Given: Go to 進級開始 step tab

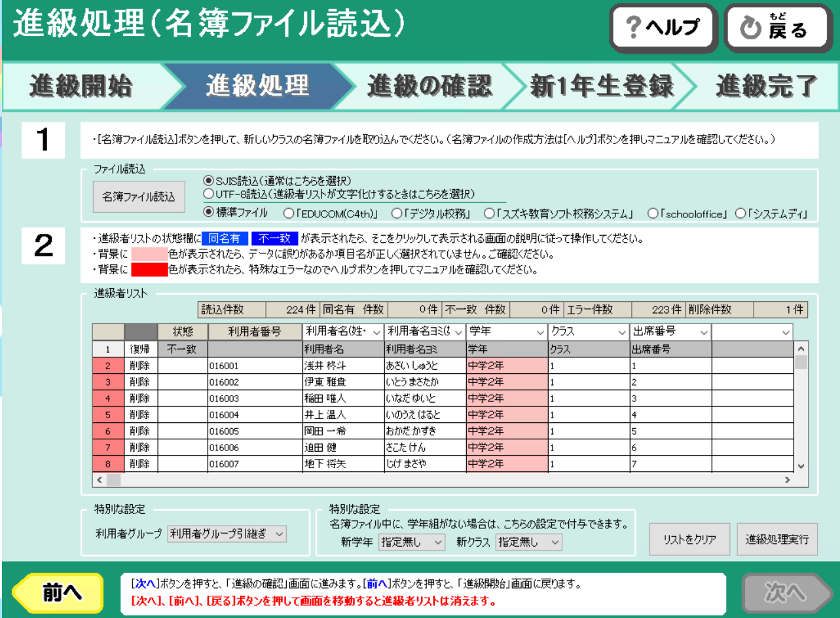Looking at the screenshot, I should (x=82, y=86).
